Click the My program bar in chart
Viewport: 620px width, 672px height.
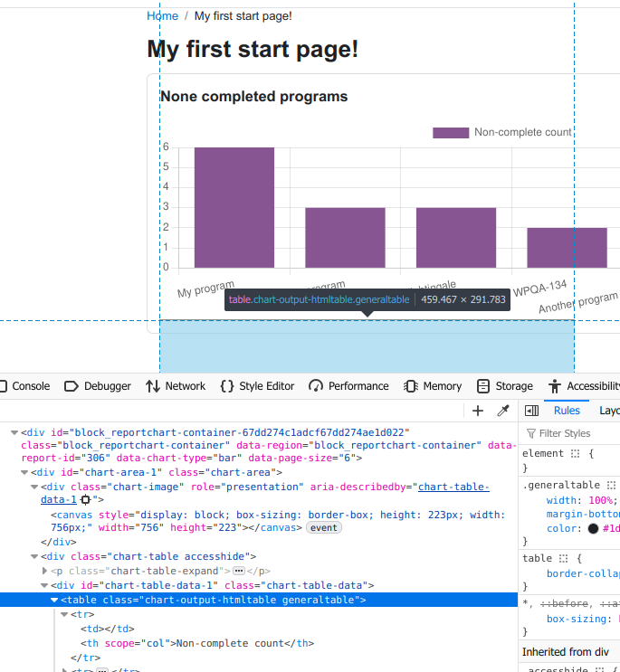tap(234, 207)
